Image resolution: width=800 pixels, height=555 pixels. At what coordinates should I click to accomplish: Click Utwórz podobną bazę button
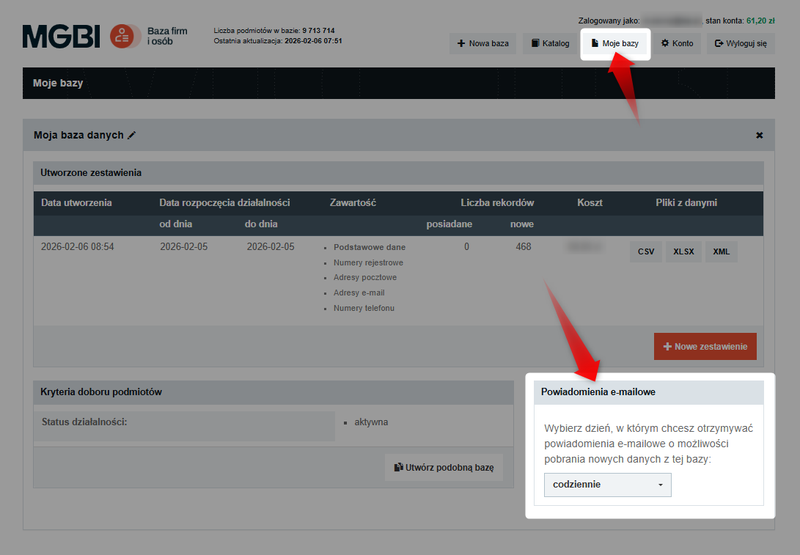444,467
